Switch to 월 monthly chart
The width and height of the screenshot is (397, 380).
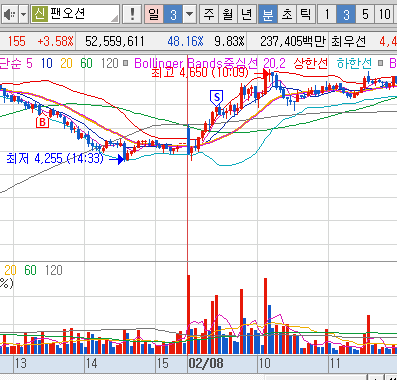(x=228, y=14)
